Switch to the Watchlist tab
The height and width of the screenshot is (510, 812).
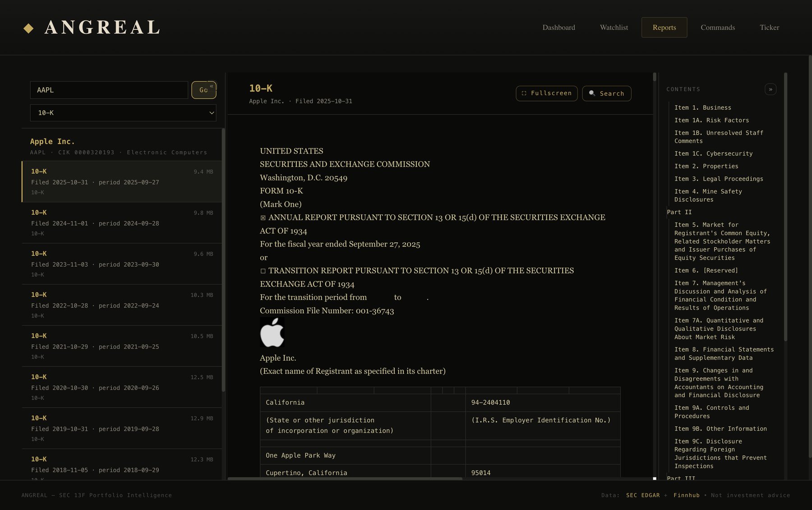pos(614,28)
